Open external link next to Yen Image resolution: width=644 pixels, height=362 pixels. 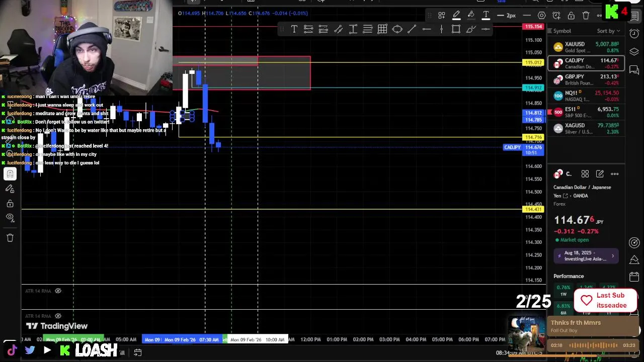click(x=565, y=196)
